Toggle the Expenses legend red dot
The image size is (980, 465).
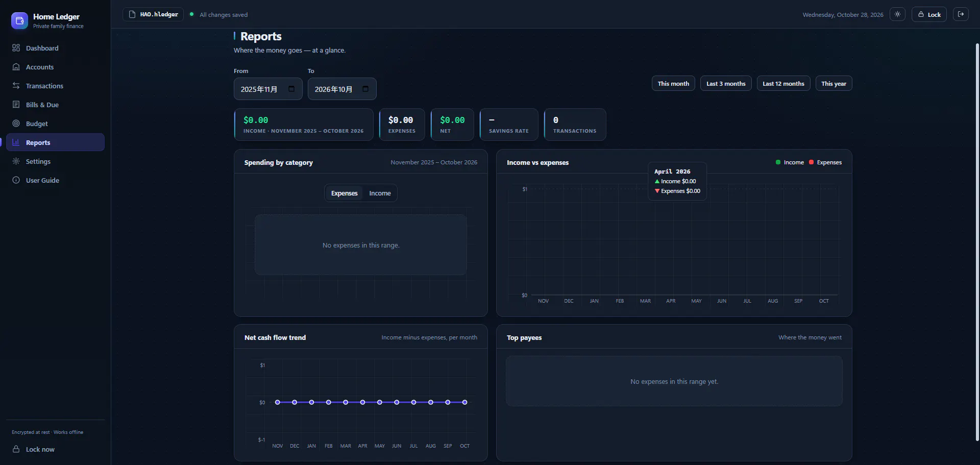click(x=811, y=162)
